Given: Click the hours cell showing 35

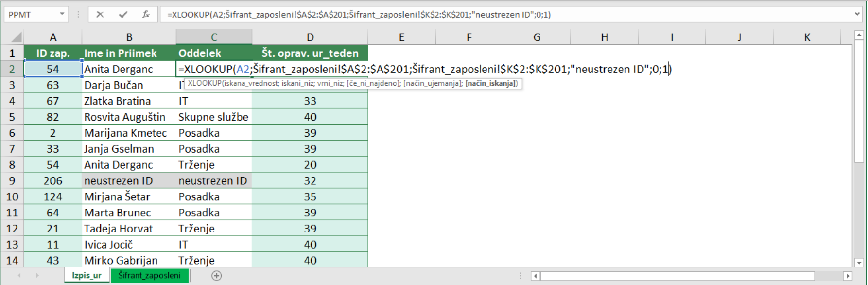Looking at the screenshot, I should point(310,196).
